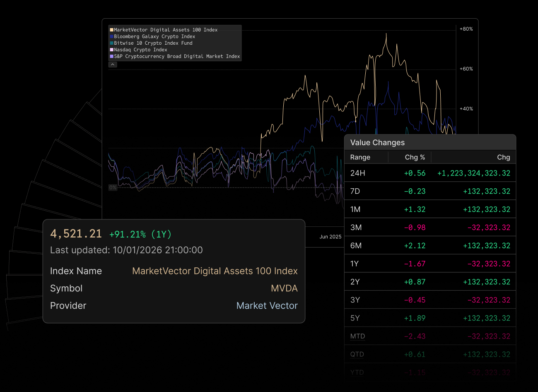538x392 pixels.
Task: Select the S&P Cryptocurrency Broad Digital Market Index label
Action: tap(177, 56)
